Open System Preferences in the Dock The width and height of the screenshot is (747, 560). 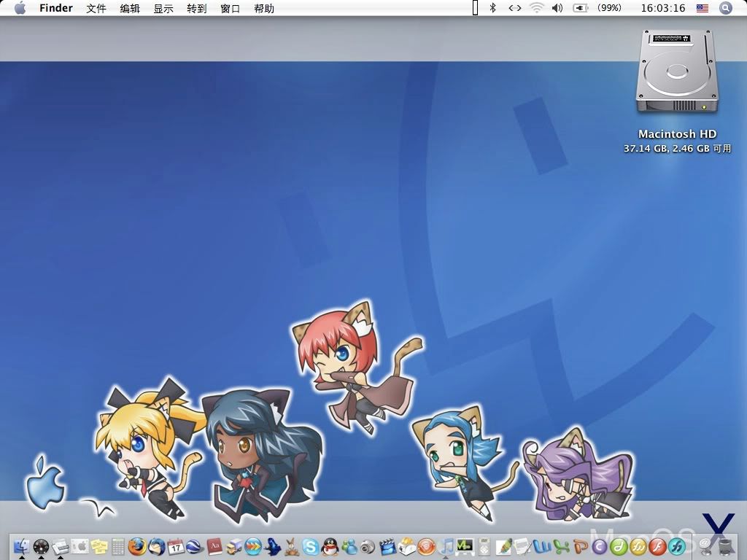[80, 545]
